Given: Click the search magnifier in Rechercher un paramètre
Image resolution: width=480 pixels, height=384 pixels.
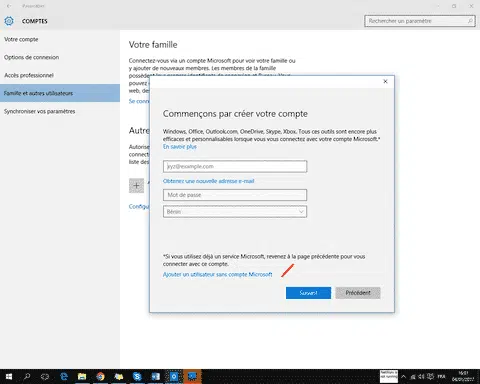Looking at the screenshot, I should coord(470,21).
